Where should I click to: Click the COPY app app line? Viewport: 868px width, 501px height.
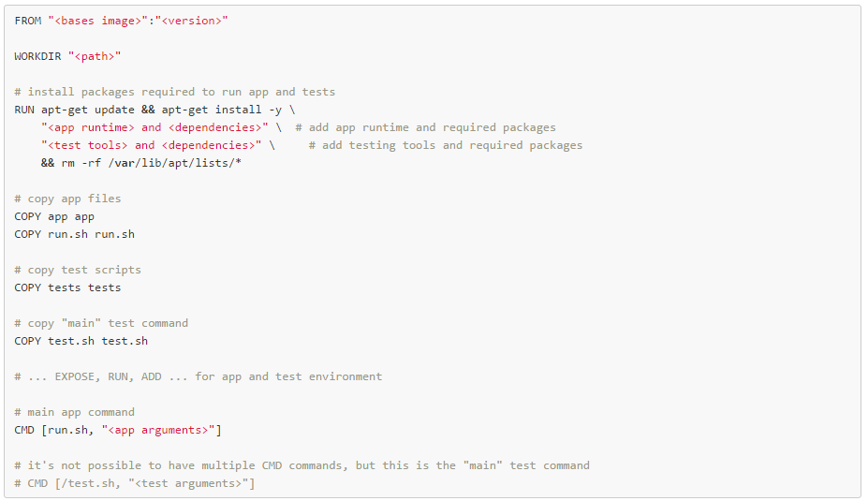coord(54,216)
